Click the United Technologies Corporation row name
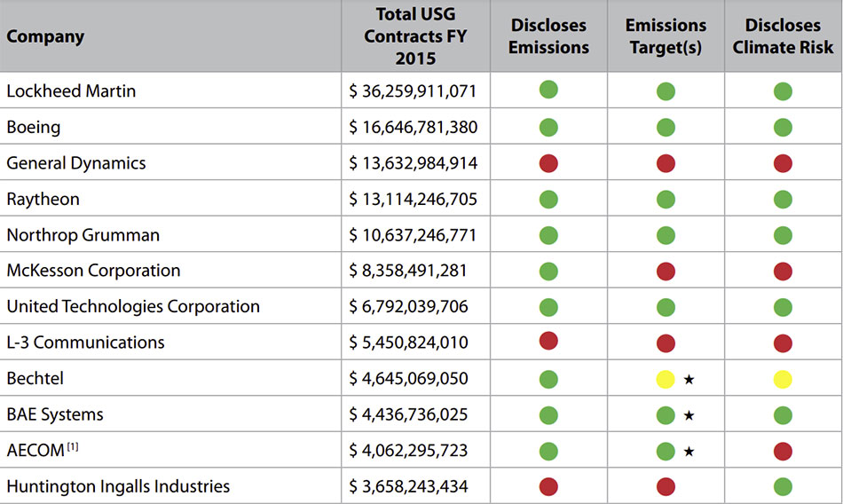 click(133, 307)
